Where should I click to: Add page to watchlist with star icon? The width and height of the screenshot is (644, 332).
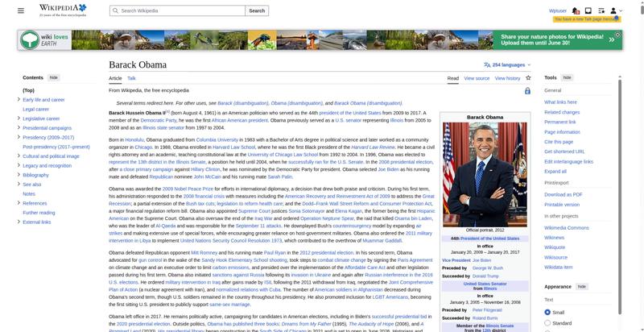[x=528, y=77]
